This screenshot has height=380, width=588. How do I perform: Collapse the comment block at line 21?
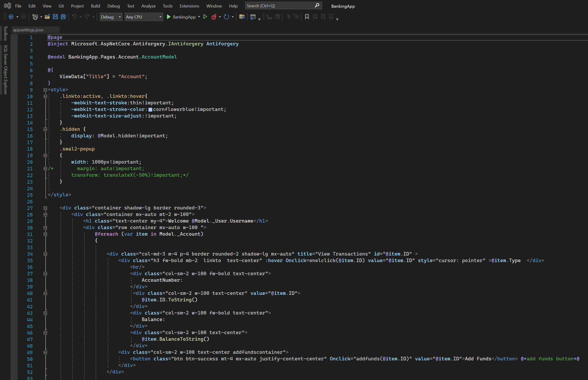(x=45, y=168)
